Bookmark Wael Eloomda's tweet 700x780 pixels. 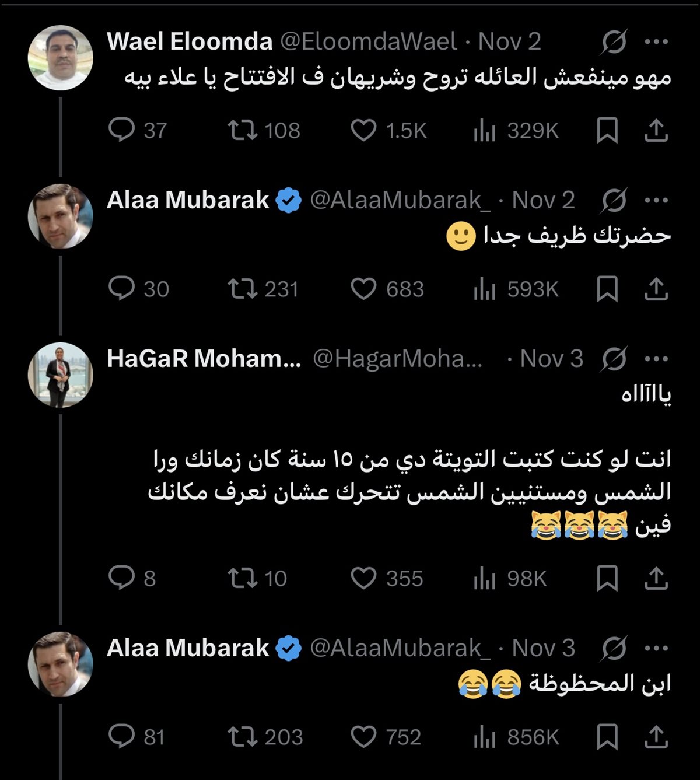[x=607, y=130]
